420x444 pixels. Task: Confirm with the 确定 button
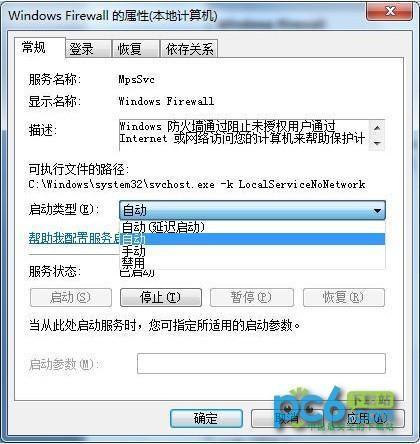[206, 418]
